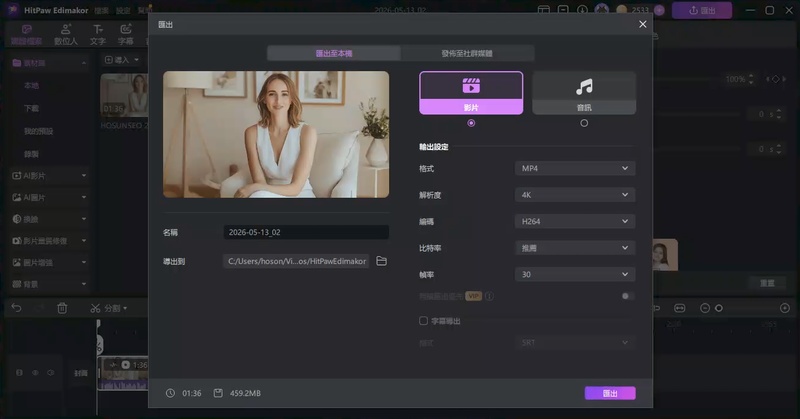
Task: Open the 文字 text tool
Action: (x=98, y=35)
